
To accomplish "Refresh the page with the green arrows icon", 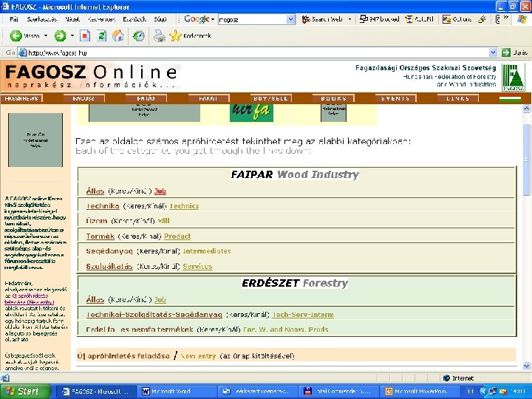I will (x=101, y=35).
